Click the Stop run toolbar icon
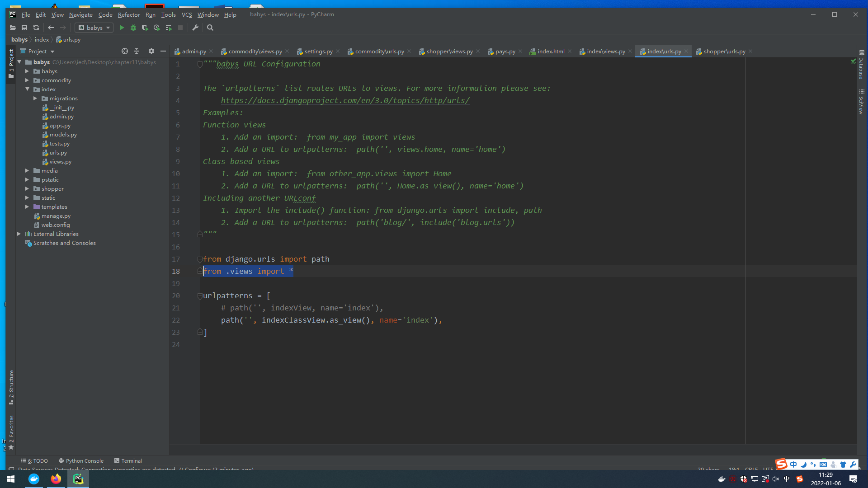Viewport: 868px width, 488px height. [180, 28]
